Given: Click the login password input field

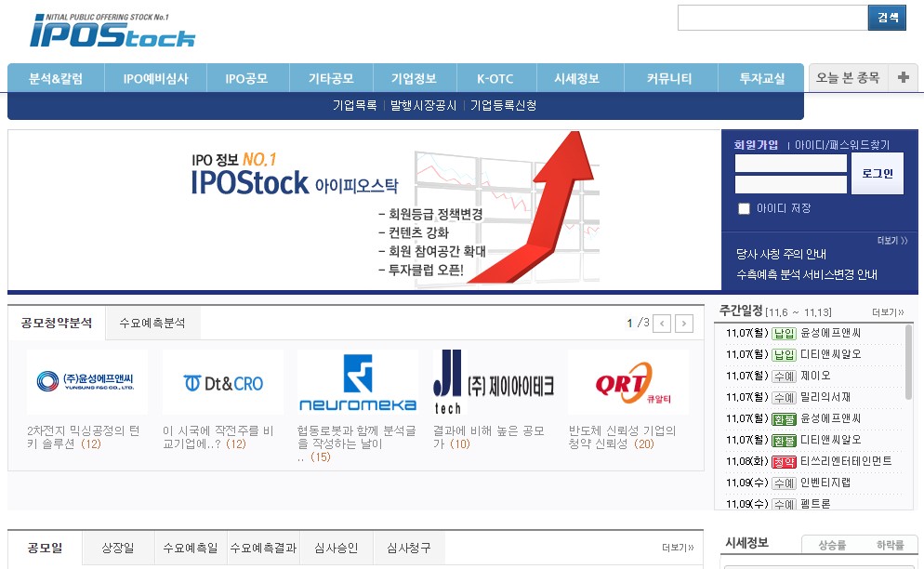Looking at the screenshot, I should click(x=791, y=184).
